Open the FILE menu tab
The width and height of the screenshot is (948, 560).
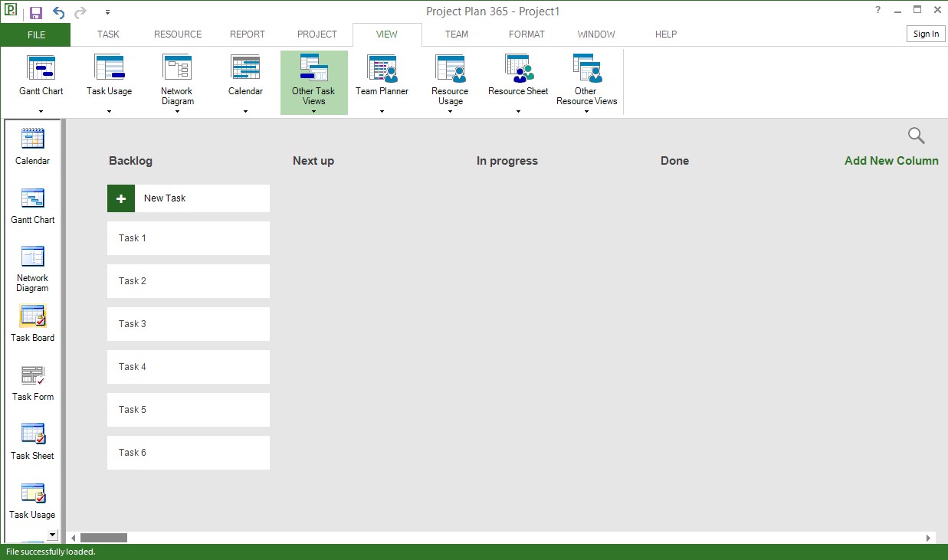point(35,34)
